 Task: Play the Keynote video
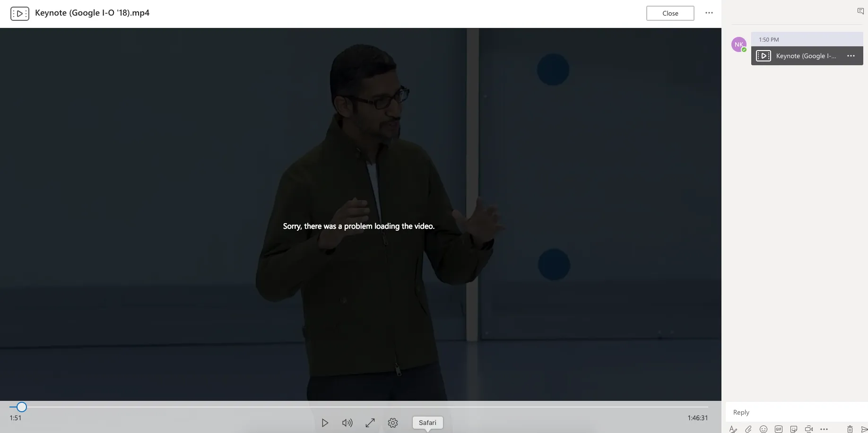tap(325, 423)
